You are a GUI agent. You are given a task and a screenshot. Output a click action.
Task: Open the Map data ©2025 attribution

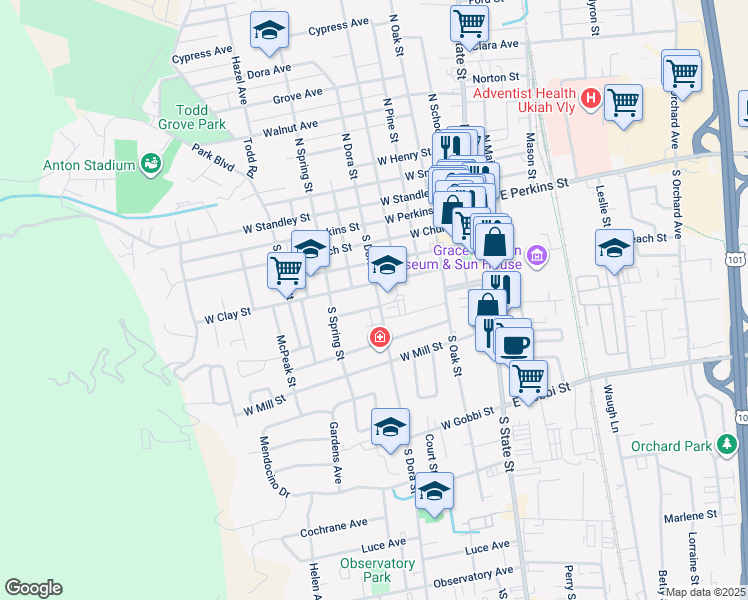pyautogui.click(x=705, y=592)
